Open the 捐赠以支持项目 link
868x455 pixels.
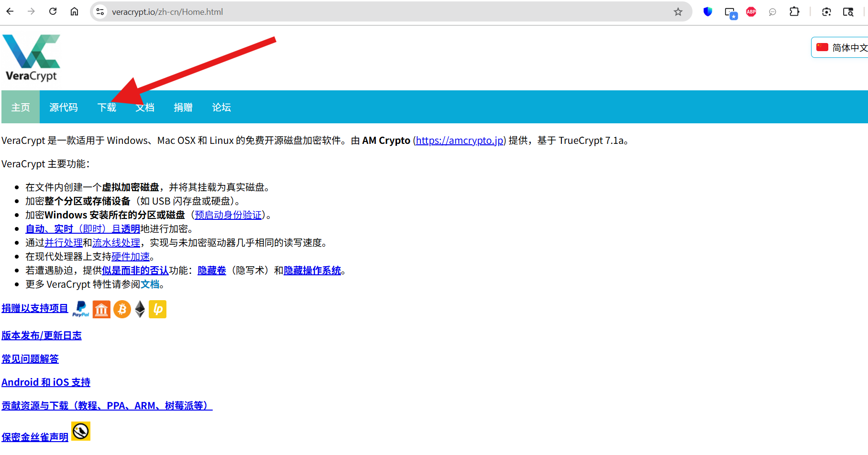35,308
